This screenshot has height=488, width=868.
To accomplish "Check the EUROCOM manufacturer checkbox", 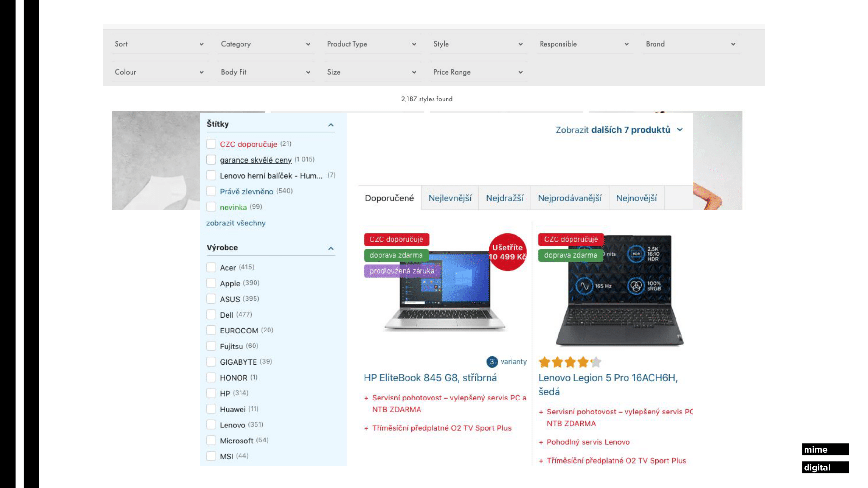I will [211, 331].
